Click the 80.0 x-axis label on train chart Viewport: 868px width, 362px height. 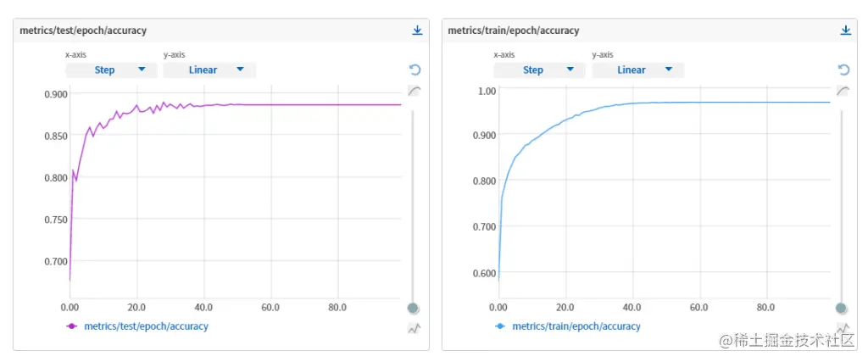click(x=765, y=307)
